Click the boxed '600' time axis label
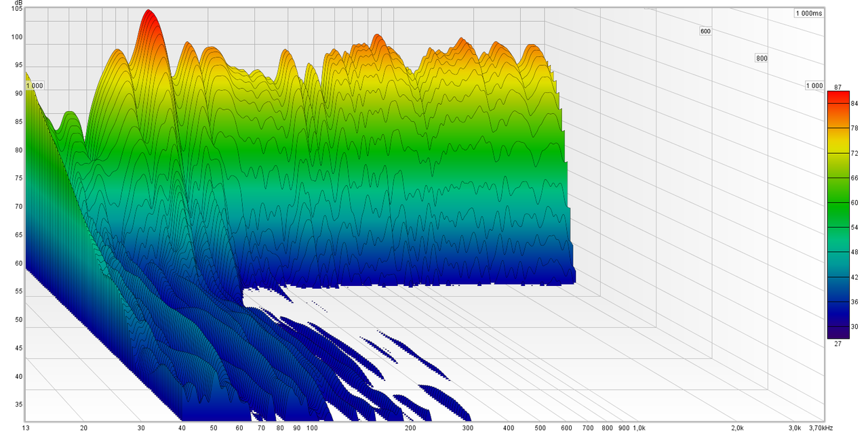The height and width of the screenshot is (433, 868). click(705, 31)
